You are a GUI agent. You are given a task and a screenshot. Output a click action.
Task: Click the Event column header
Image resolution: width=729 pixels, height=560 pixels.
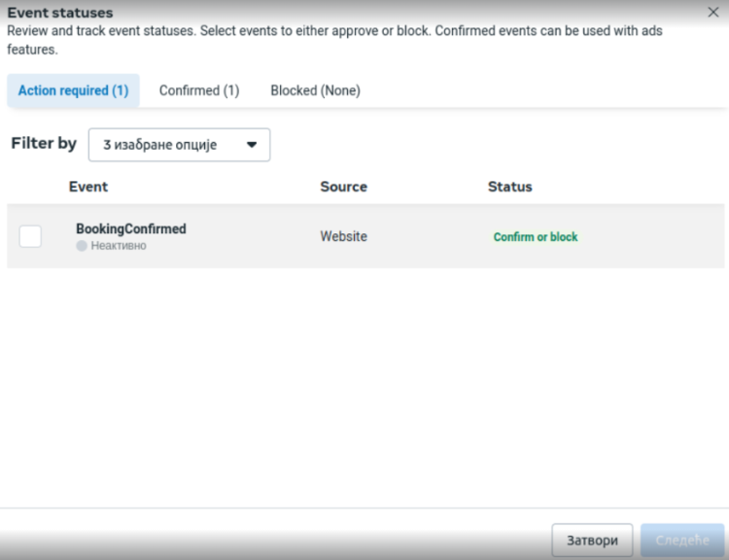pyautogui.click(x=88, y=187)
